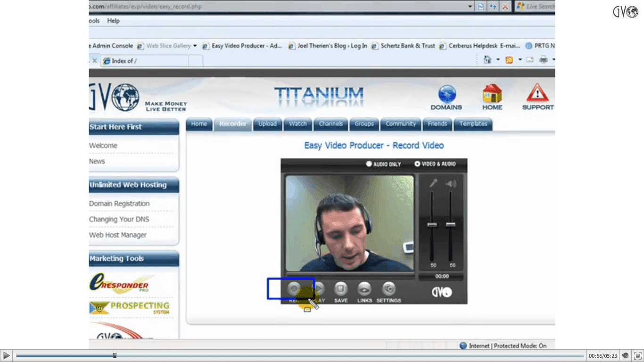Click the browser stop (red X) icon
Image resolution: width=644 pixels, height=362 pixels.
(x=505, y=7)
